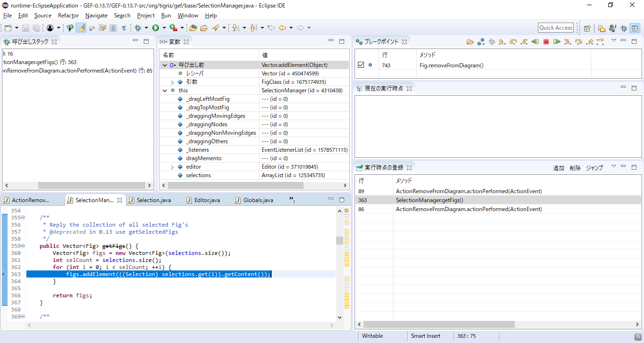This screenshot has height=343, width=644.
Task: Close the 変数 view tab
Action: pyautogui.click(x=186, y=42)
